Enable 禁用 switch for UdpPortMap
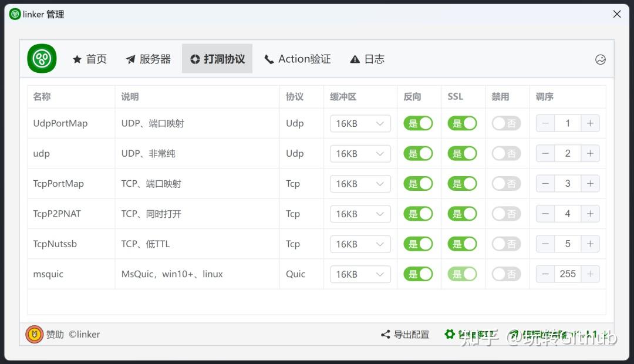634x364 pixels. tap(506, 123)
